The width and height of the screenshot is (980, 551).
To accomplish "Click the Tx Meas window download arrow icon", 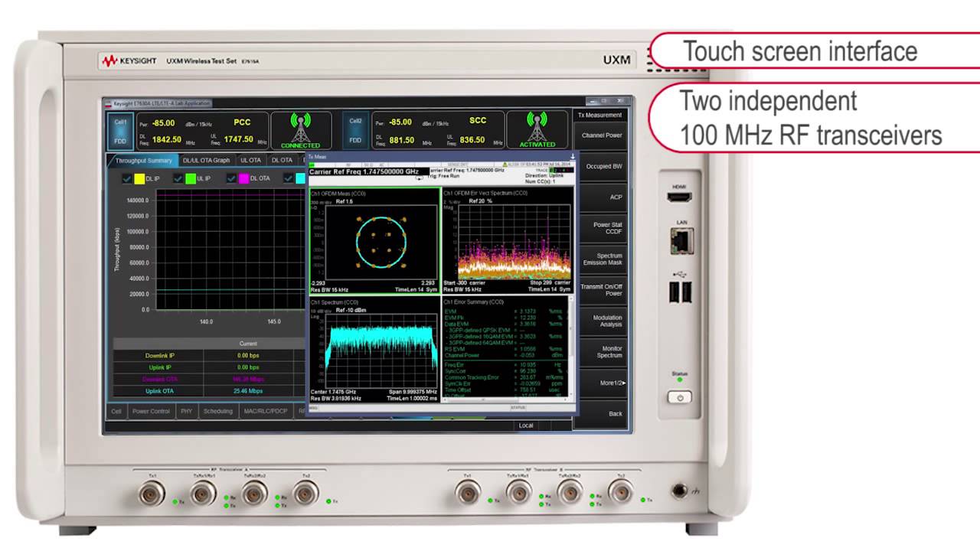I will (x=572, y=156).
